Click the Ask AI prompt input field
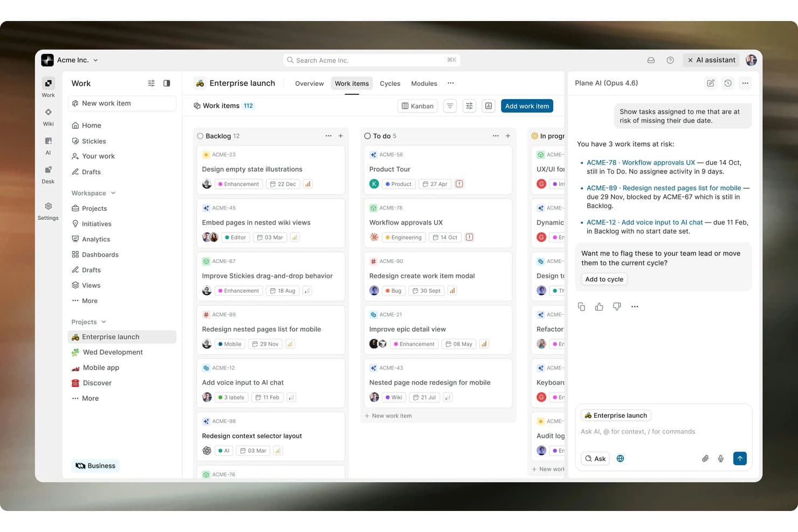Image resolution: width=798 pixels, height=532 pixels. coord(663,432)
